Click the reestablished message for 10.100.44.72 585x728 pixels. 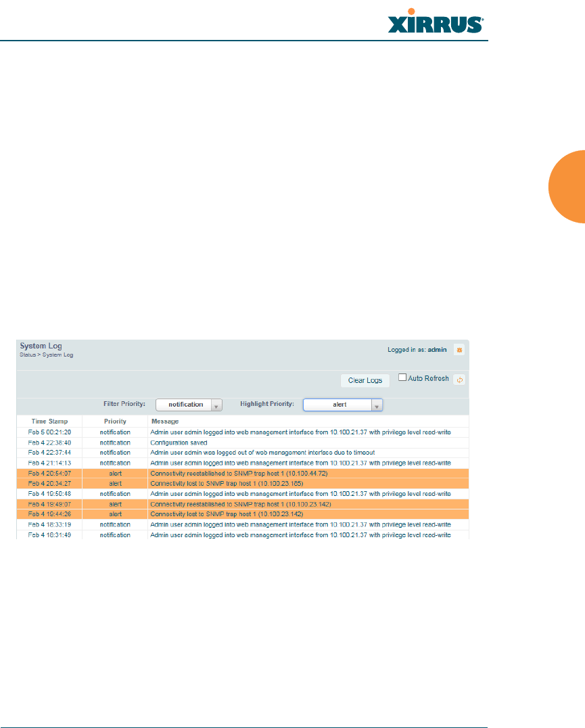[239, 474]
